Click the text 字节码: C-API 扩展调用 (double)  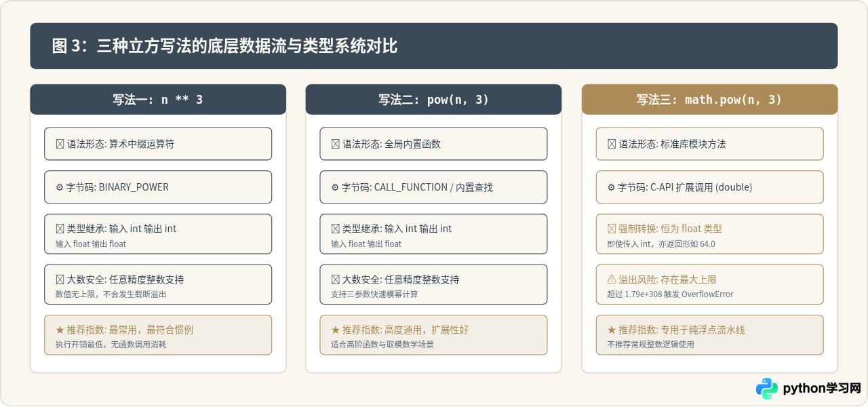tap(686, 187)
